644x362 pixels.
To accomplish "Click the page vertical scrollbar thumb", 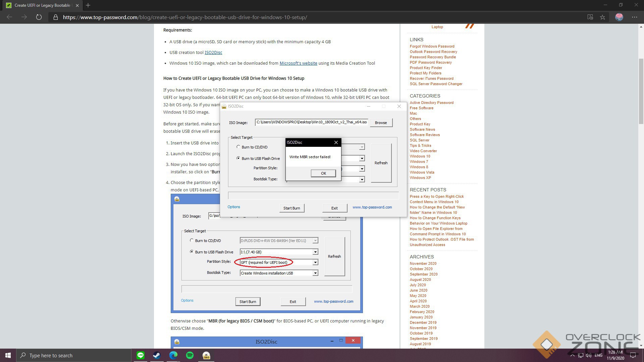I will [641, 90].
